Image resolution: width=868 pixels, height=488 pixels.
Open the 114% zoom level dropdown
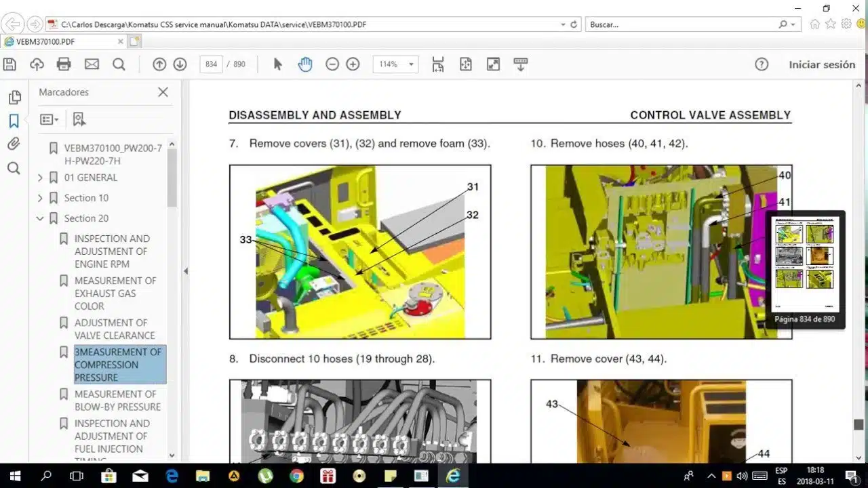point(395,64)
